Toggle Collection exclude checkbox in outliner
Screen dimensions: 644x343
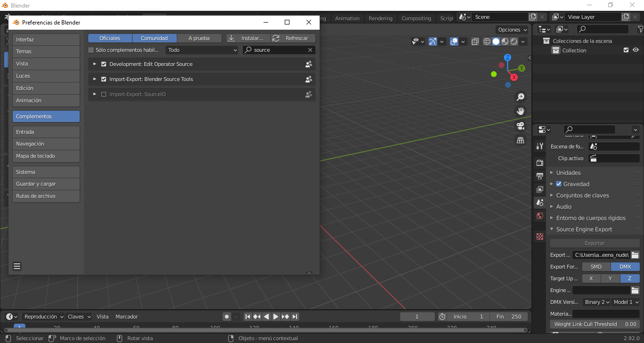click(626, 50)
